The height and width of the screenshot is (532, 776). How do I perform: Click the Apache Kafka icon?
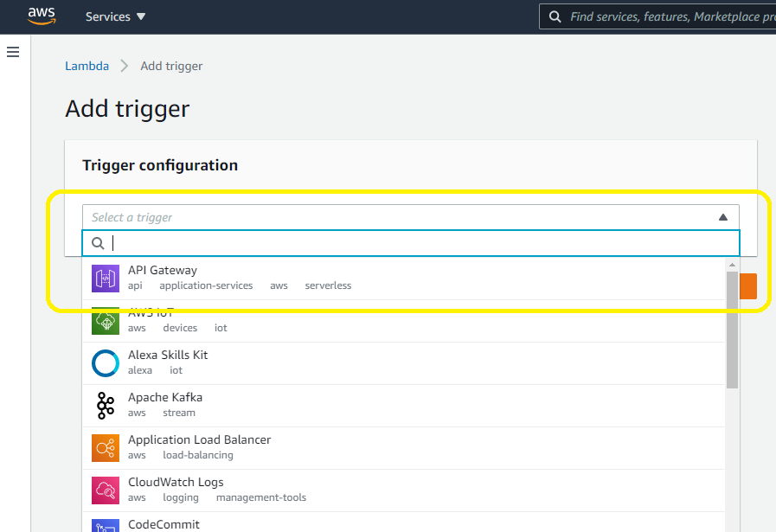pos(106,406)
